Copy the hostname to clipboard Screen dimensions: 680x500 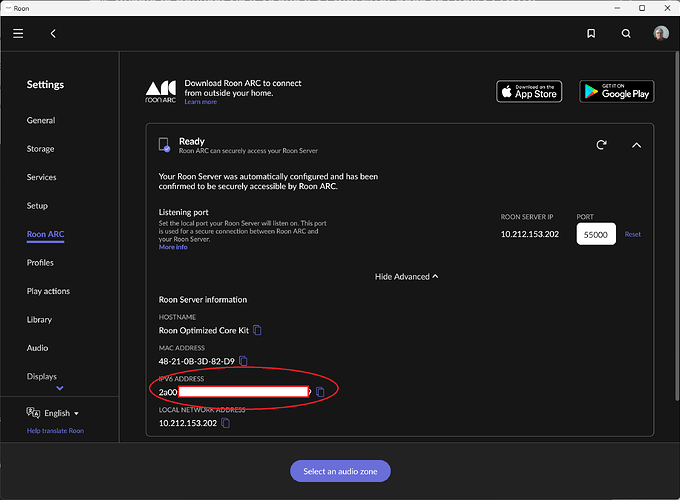[x=257, y=330]
